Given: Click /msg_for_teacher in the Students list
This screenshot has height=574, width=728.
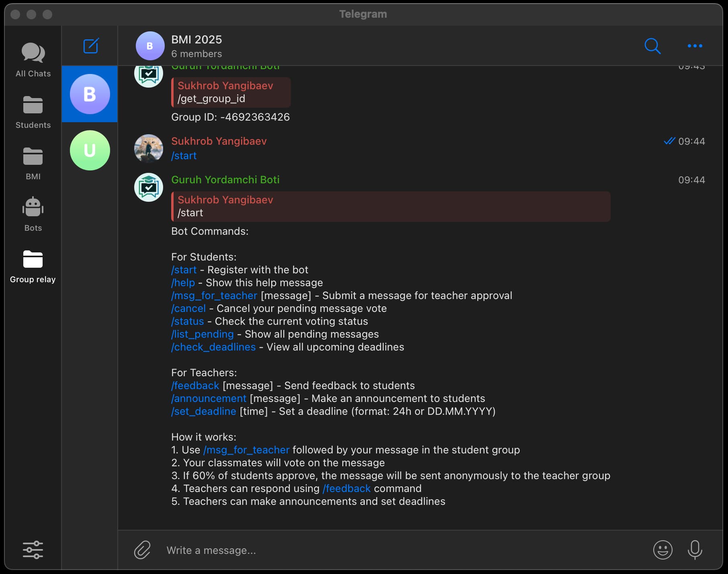Looking at the screenshot, I should [214, 295].
